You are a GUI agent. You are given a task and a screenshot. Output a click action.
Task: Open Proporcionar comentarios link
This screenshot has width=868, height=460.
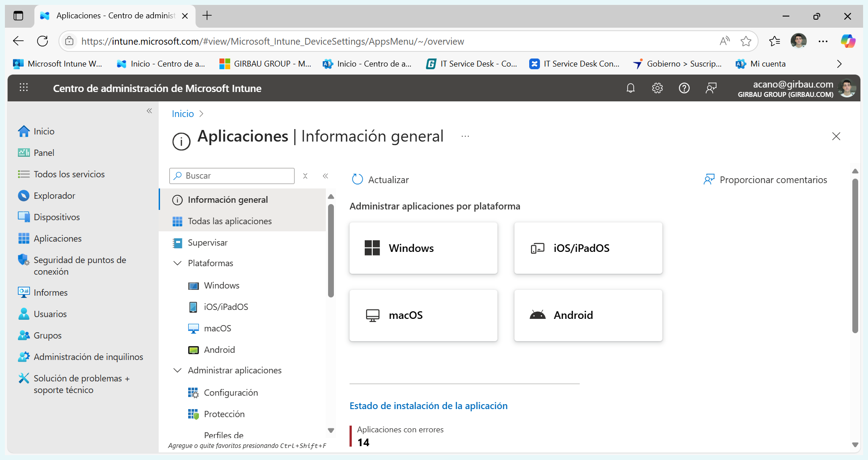[x=773, y=180]
